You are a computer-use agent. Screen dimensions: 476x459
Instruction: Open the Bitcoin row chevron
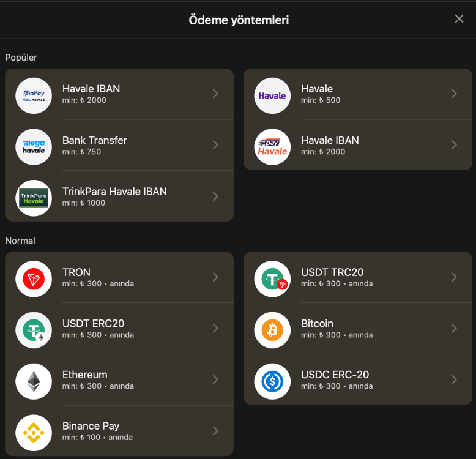click(x=454, y=328)
